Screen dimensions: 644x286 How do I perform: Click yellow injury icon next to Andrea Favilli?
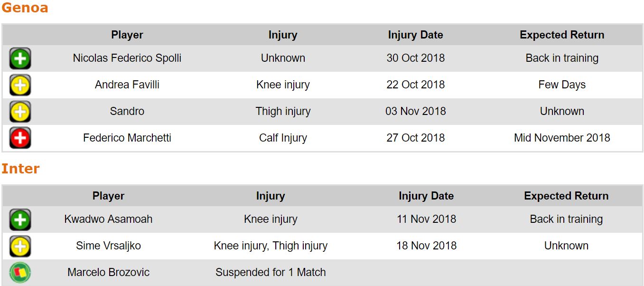coord(20,86)
